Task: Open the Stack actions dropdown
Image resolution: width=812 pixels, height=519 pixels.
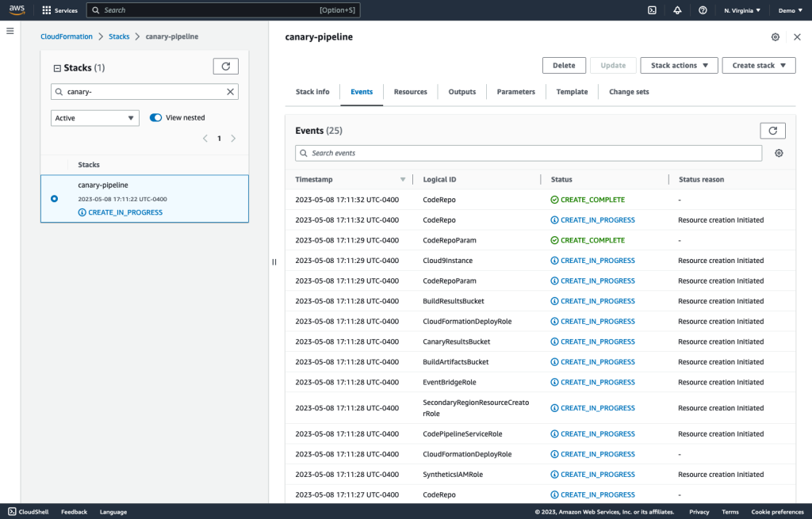Action: tap(679, 65)
